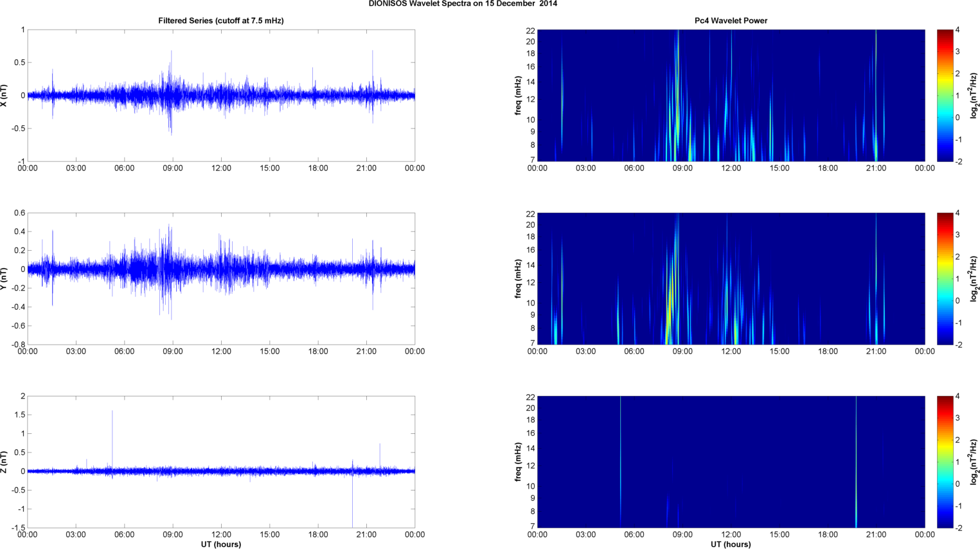The width and height of the screenshot is (980, 549).
Task: Open the Z component wavelet power spectrogram
Action: pos(731,462)
